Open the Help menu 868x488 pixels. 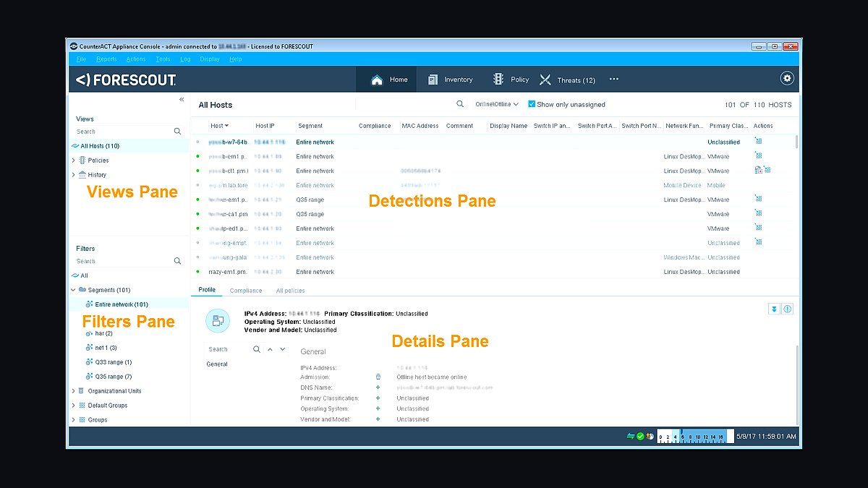(235, 59)
